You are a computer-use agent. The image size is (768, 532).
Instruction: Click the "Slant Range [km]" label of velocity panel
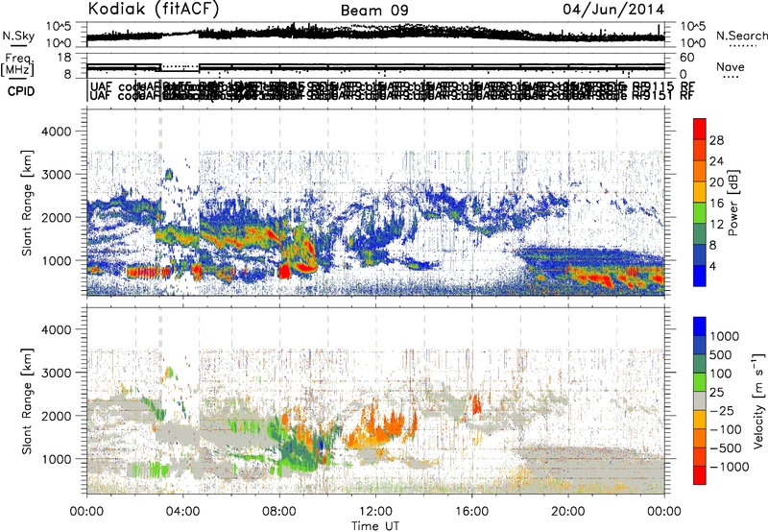tap(27, 400)
